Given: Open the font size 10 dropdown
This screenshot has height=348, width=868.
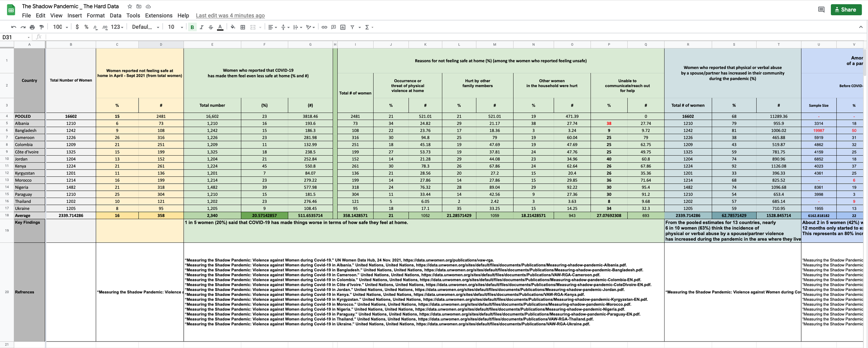Looking at the screenshot, I should 175,27.
